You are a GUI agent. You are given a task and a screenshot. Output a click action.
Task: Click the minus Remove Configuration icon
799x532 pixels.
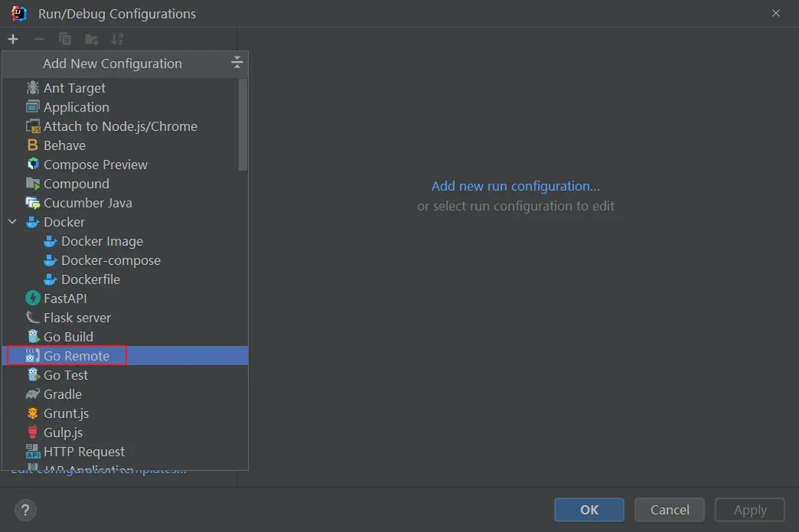39,39
